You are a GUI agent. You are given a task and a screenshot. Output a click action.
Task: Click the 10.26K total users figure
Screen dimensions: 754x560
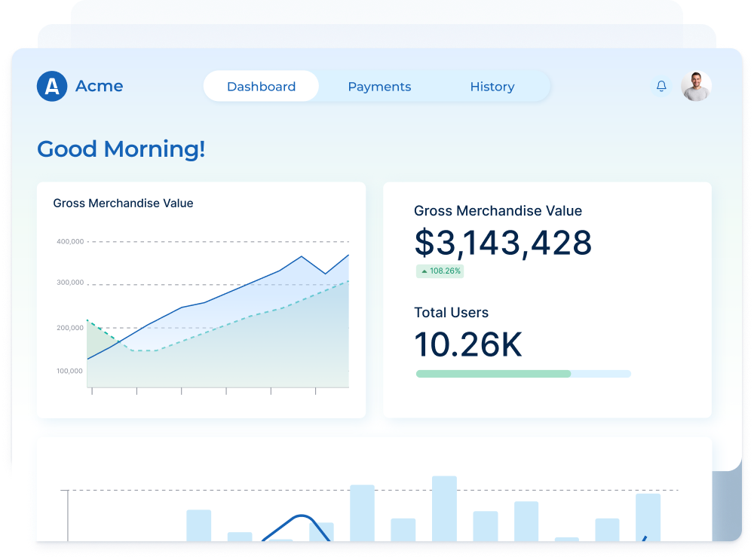468,344
